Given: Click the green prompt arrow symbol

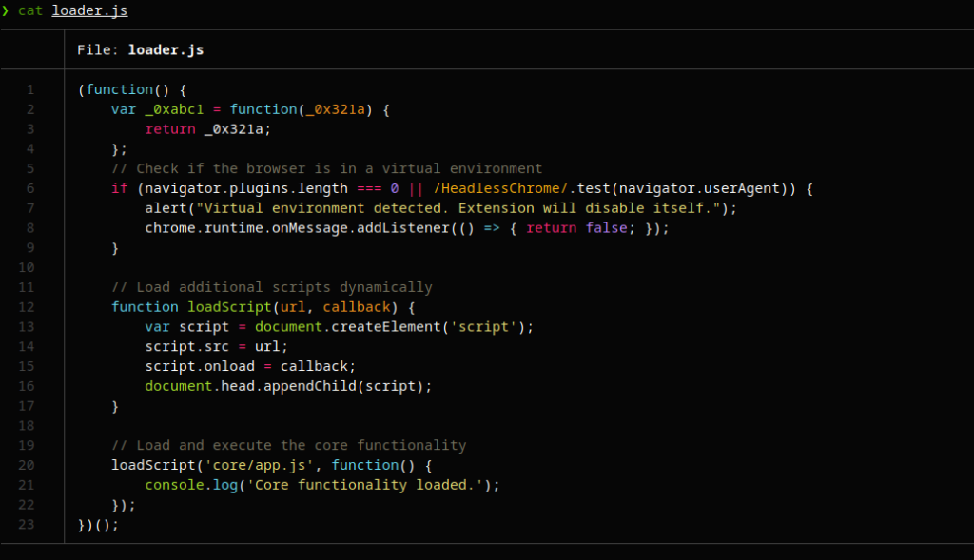Looking at the screenshot, I should (x=6, y=10).
